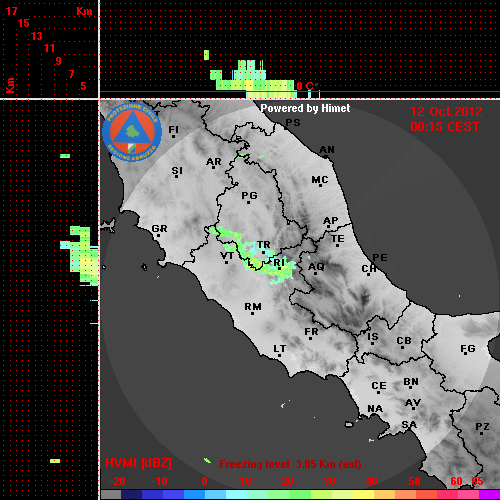Click the HVMI [dBZ] legend title
Viewport: 500px width, 500px height.
(138, 463)
